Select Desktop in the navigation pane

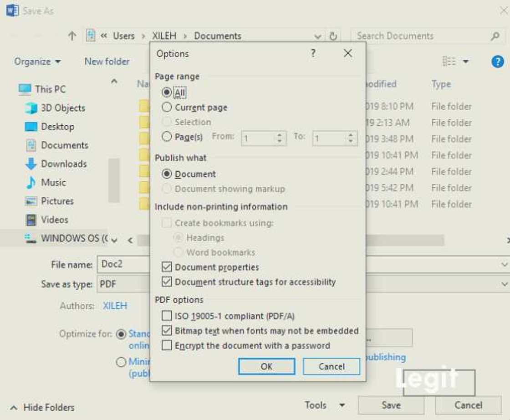point(57,127)
